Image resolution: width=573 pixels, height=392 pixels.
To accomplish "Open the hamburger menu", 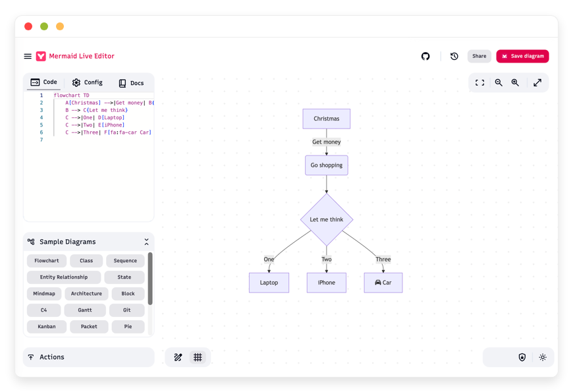I will (28, 56).
